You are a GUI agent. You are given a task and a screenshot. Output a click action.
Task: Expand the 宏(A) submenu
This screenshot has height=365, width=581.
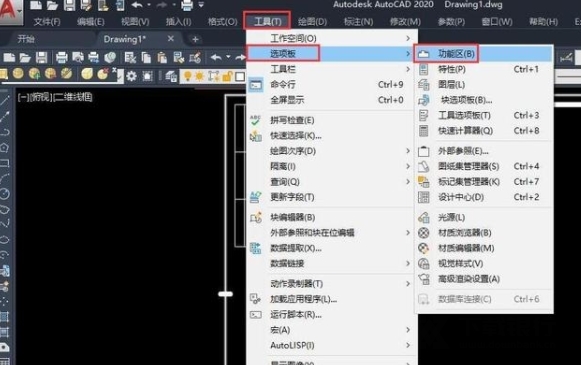click(332, 330)
